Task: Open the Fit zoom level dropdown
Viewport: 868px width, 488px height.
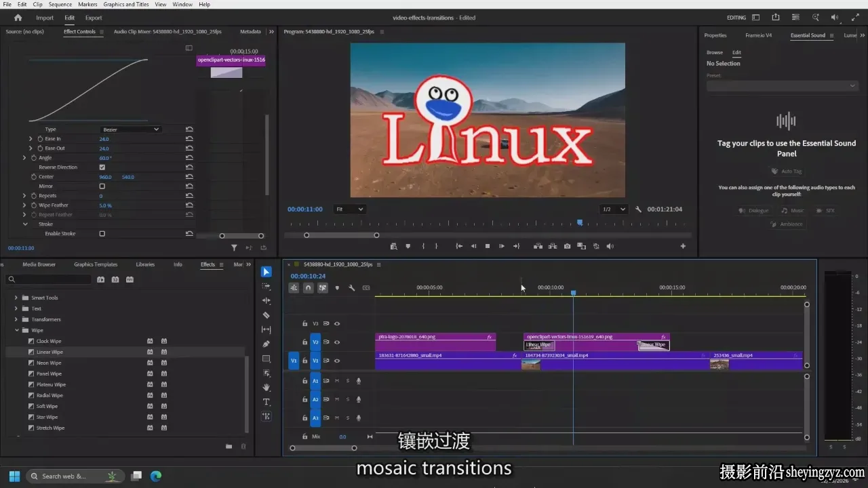Action: pos(350,209)
